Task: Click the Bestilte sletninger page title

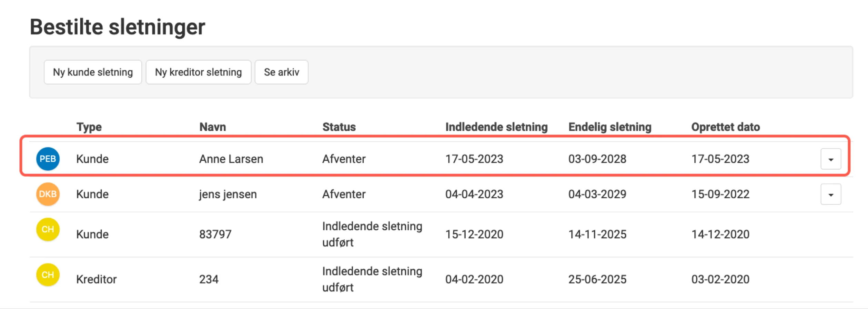Action: [117, 26]
